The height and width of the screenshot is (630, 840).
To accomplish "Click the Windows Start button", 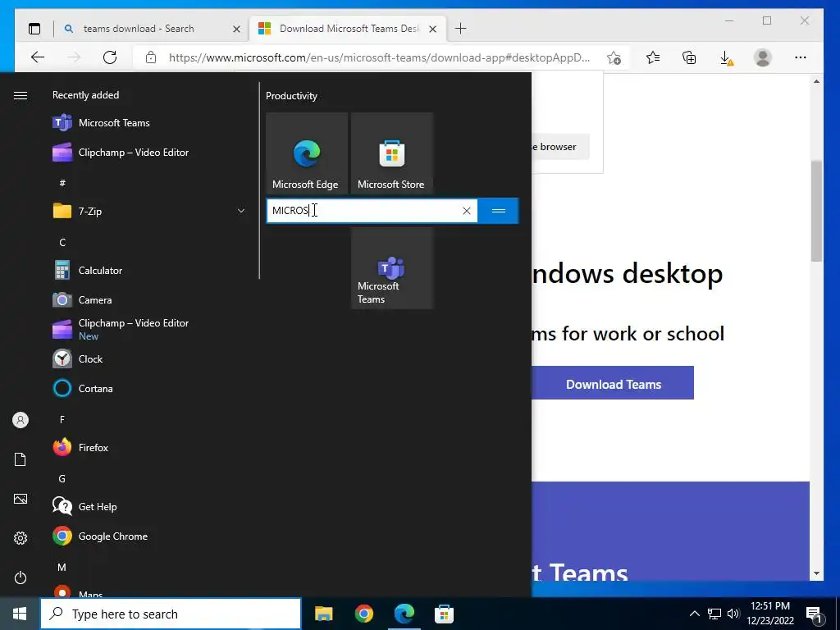I will [x=20, y=614].
